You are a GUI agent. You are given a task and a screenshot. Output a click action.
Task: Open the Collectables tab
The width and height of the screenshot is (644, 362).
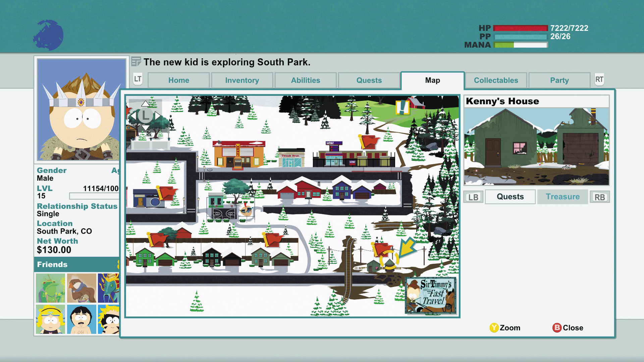[x=496, y=80]
